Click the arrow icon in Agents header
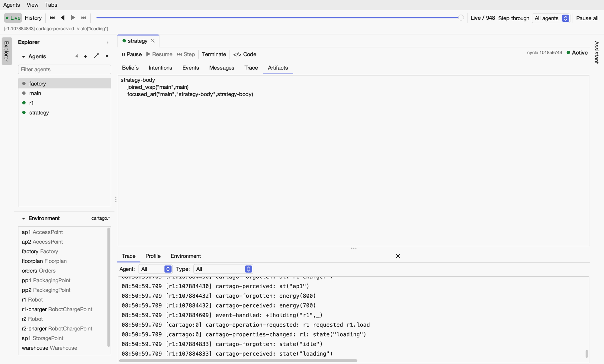 point(96,56)
